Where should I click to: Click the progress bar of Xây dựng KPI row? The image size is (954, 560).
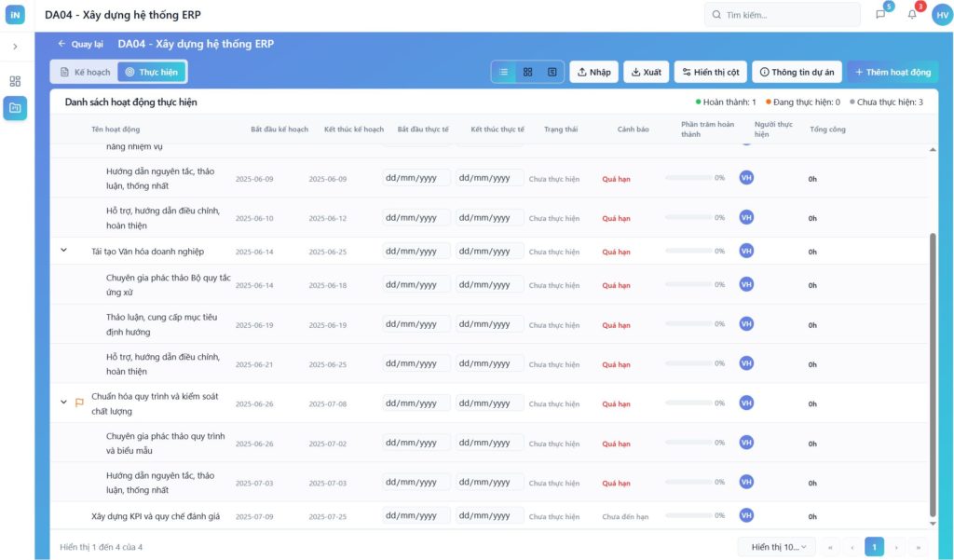[x=688, y=516]
